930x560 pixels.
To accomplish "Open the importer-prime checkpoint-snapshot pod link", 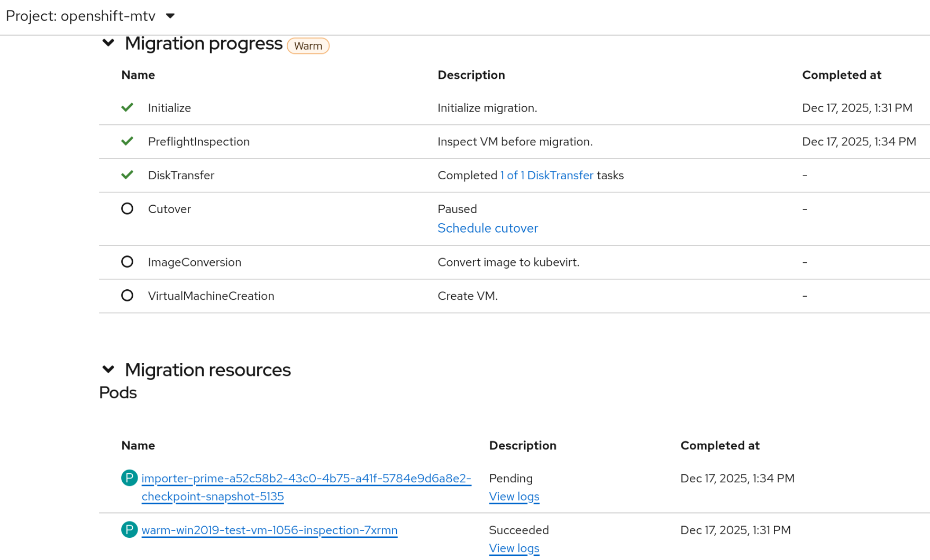I will point(306,479).
